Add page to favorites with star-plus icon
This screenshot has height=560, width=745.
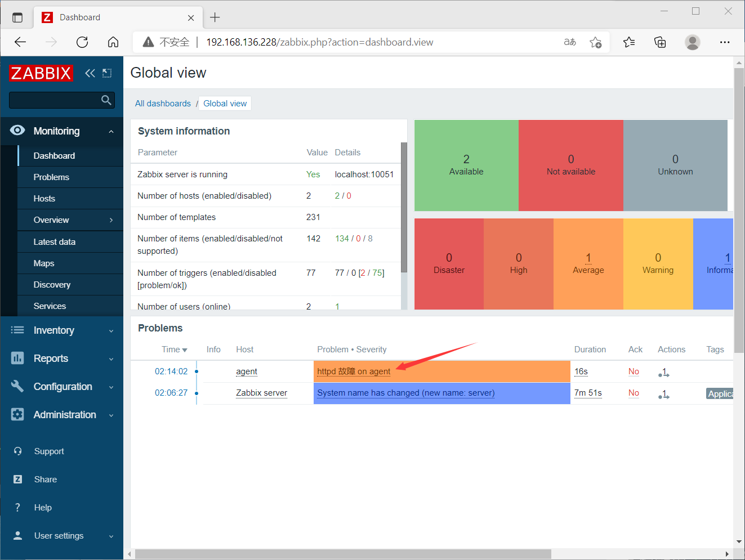point(596,42)
